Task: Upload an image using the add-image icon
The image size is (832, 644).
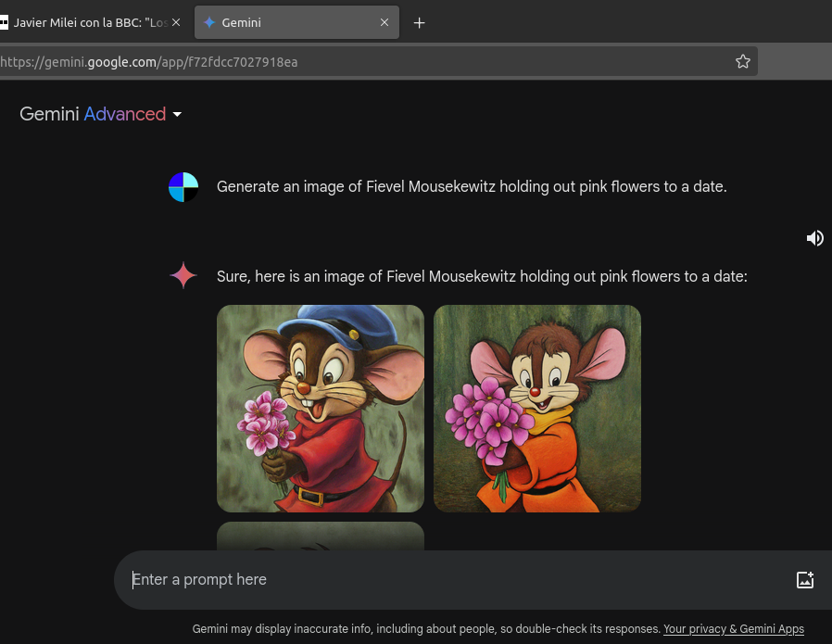Action: click(x=805, y=580)
